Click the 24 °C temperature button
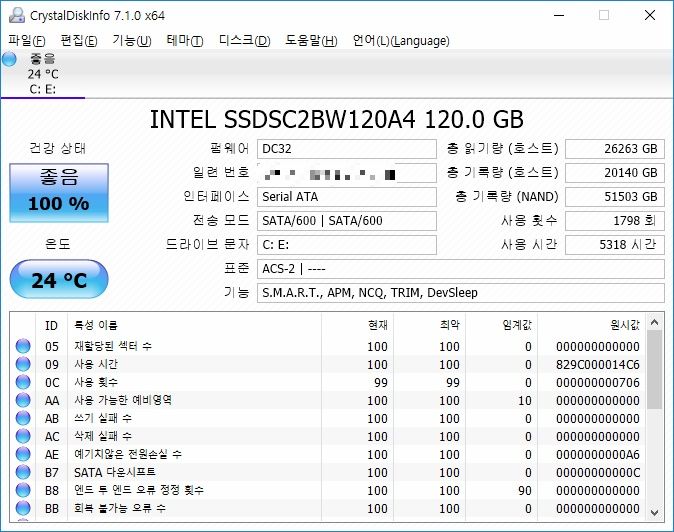Image resolution: width=674 pixels, height=532 pixels. coord(59,279)
